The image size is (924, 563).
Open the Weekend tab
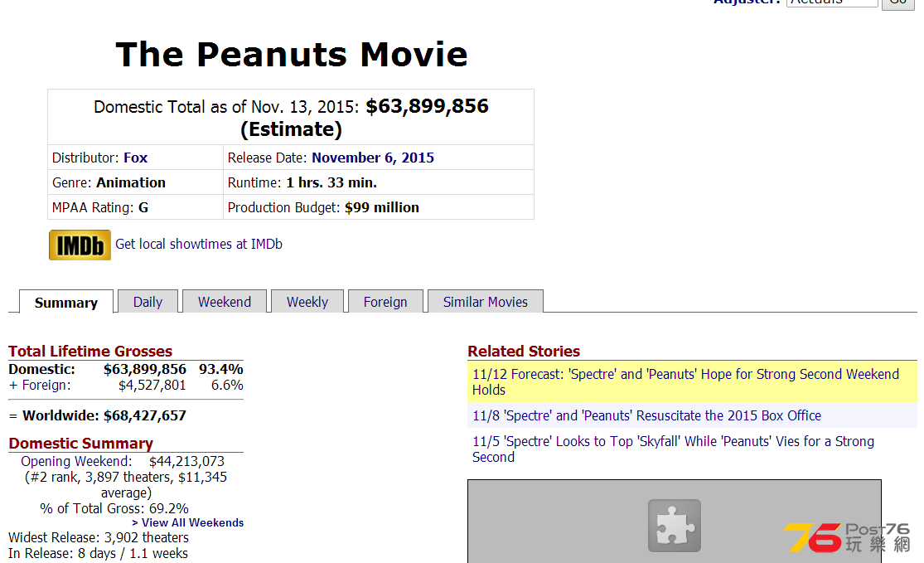[x=224, y=302]
